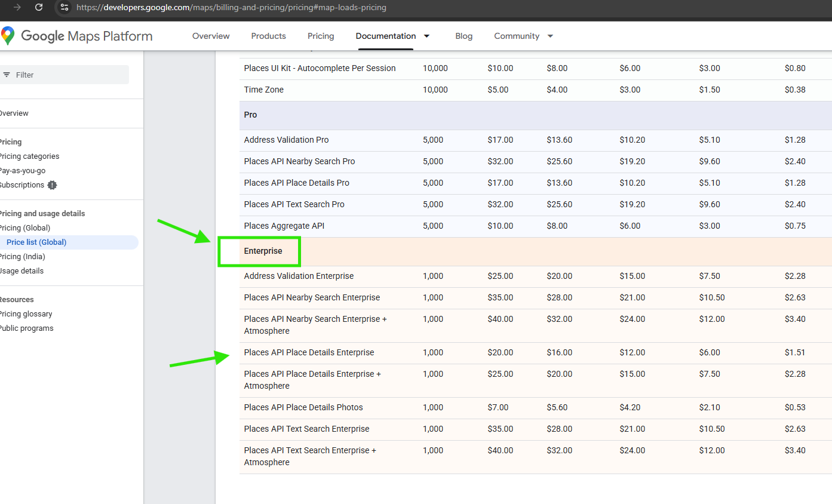Image resolution: width=832 pixels, height=504 pixels.
Task: Click the Google Maps Platform logo
Action: [x=77, y=36]
